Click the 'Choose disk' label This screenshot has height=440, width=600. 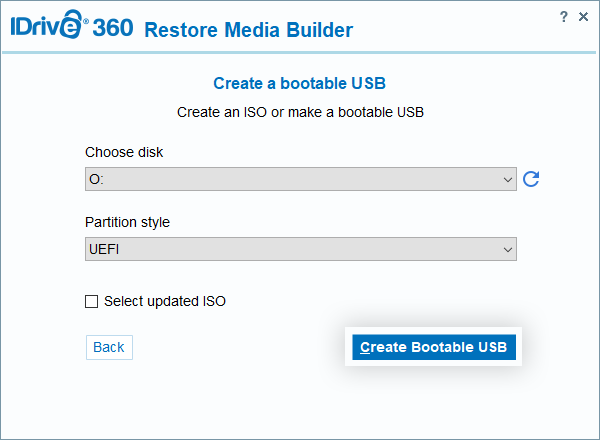124,152
